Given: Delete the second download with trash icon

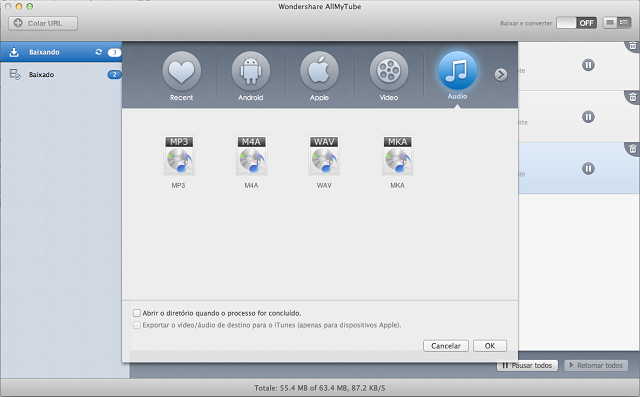Looking at the screenshot, I should point(633,97).
